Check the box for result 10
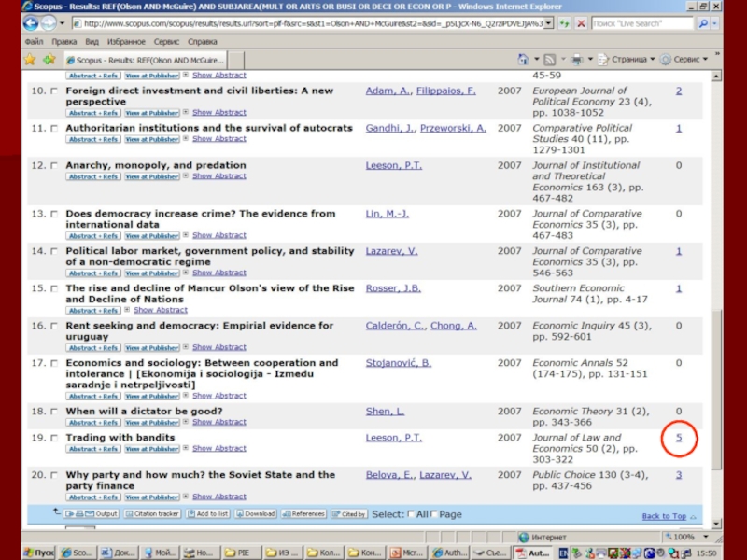The image size is (747, 560). tap(54, 91)
